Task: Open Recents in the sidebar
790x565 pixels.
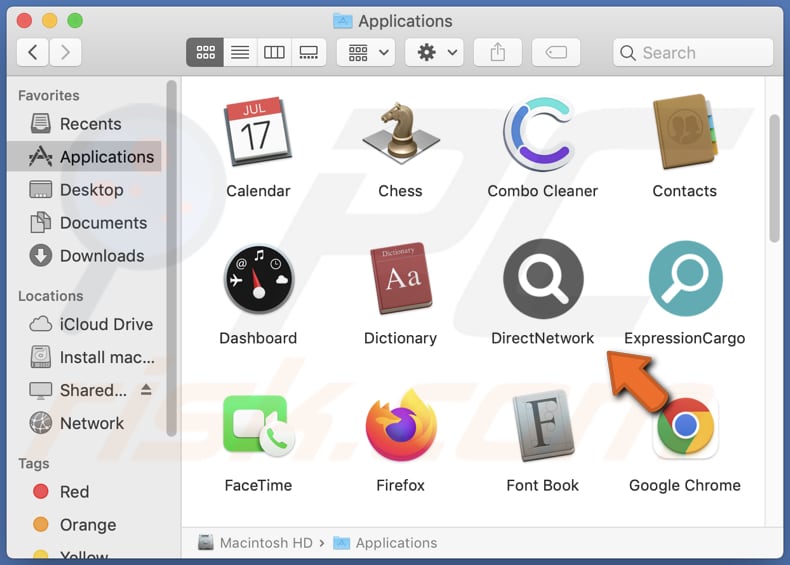Action: point(84,124)
